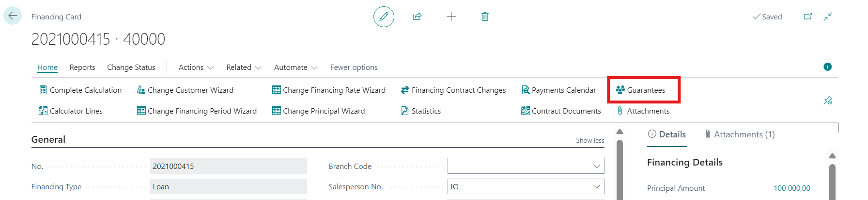Click the plus icon for new record
Viewport: 868px width, 200px height.
451,17
